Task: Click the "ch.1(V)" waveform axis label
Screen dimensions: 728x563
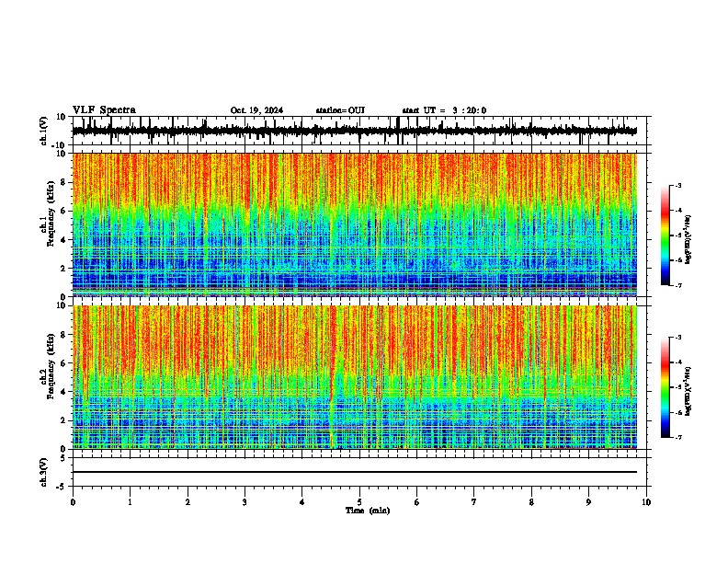Action: pyautogui.click(x=44, y=131)
